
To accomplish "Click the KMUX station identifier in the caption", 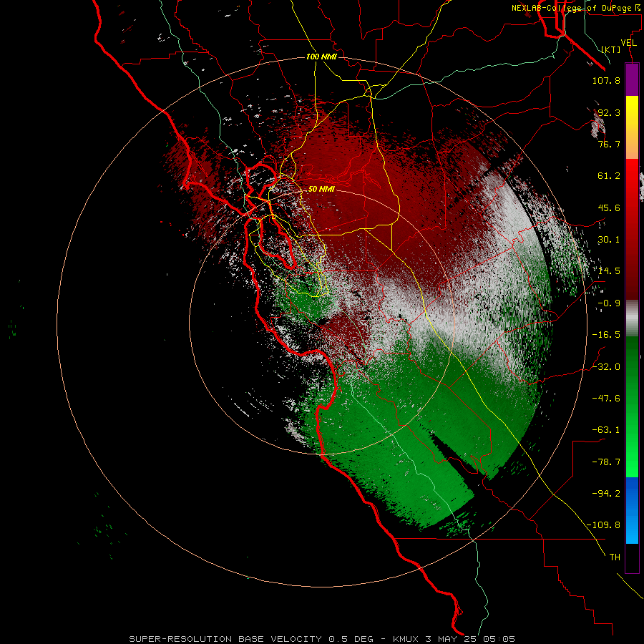I will [406, 639].
